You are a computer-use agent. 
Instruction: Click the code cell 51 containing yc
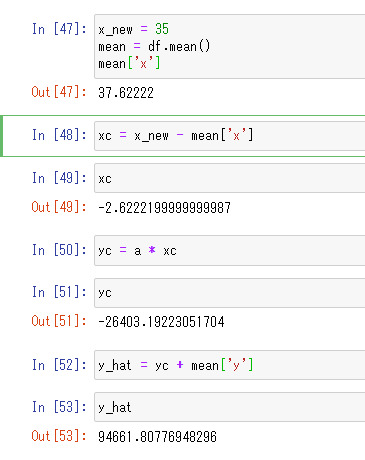[x=230, y=293]
